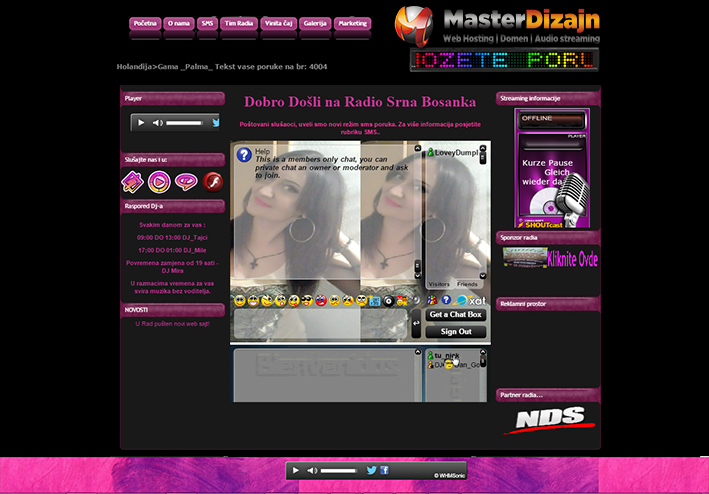Viewport: 709px width, 494px height.
Task: Insert the first smile emoticon
Action: (x=240, y=301)
